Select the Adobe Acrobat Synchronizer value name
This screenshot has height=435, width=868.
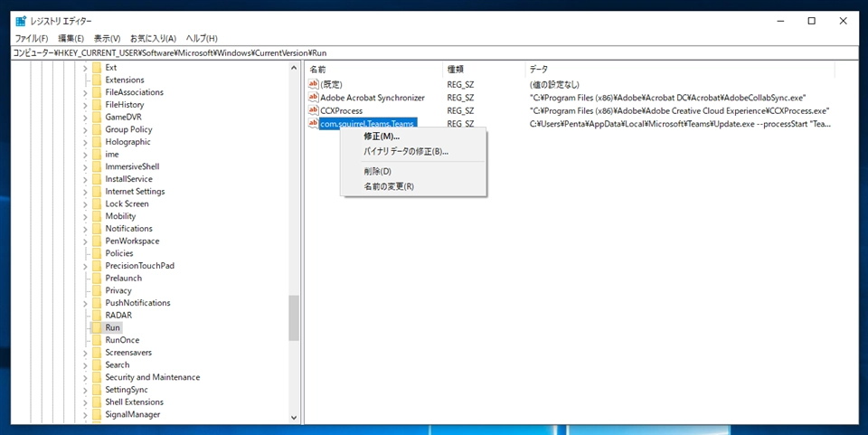(373, 98)
